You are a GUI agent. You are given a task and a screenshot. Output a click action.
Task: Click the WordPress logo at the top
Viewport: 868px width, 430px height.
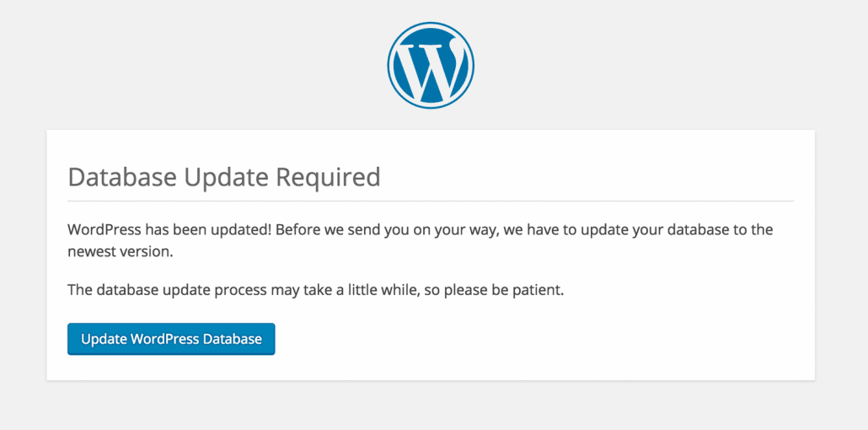431,65
